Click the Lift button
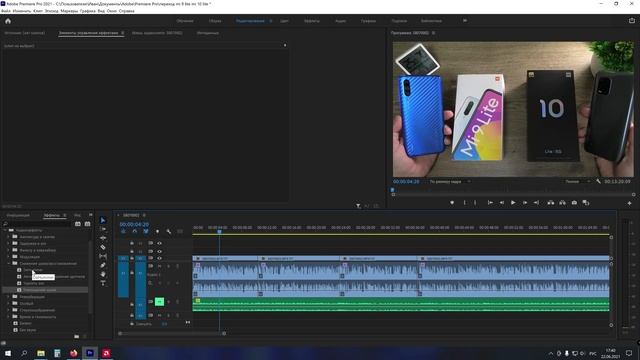 [x=551, y=202]
